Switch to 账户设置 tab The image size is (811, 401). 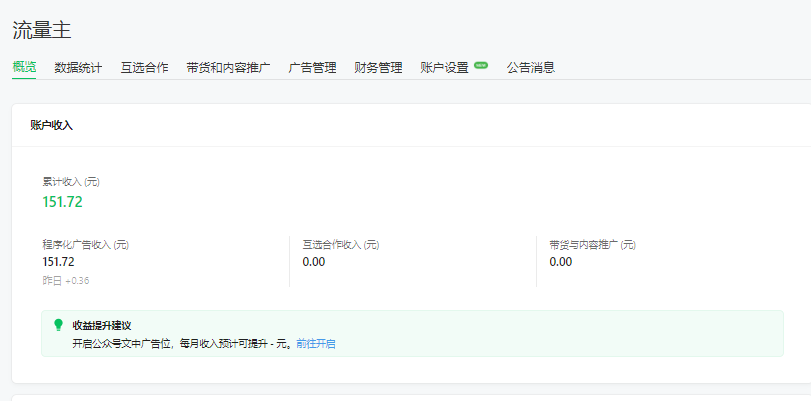tap(444, 67)
